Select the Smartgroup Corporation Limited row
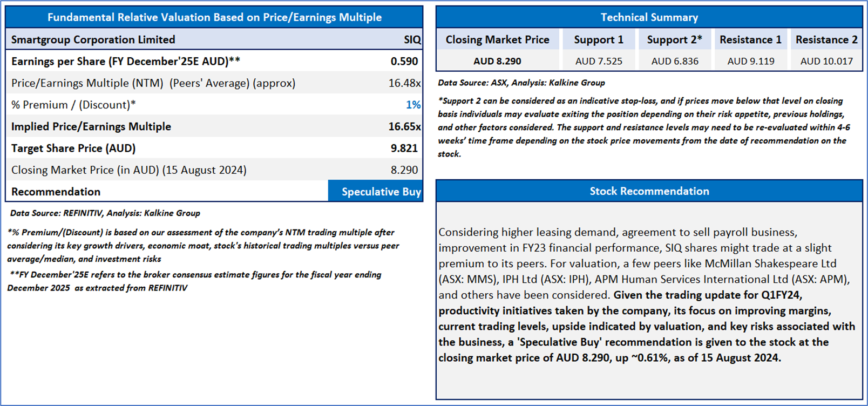 pyautogui.click(x=214, y=39)
